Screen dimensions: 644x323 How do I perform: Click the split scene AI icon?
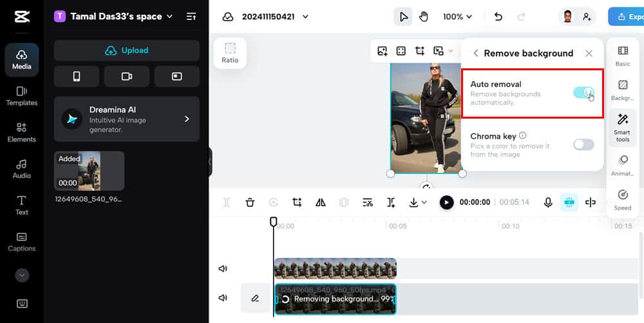(391, 202)
